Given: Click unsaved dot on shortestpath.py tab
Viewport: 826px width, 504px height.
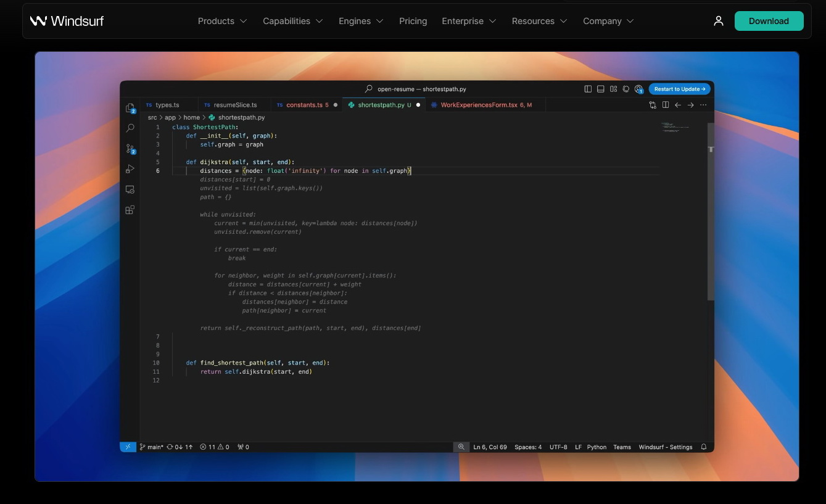Looking at the screenshot, I should [x=418, y=105].
